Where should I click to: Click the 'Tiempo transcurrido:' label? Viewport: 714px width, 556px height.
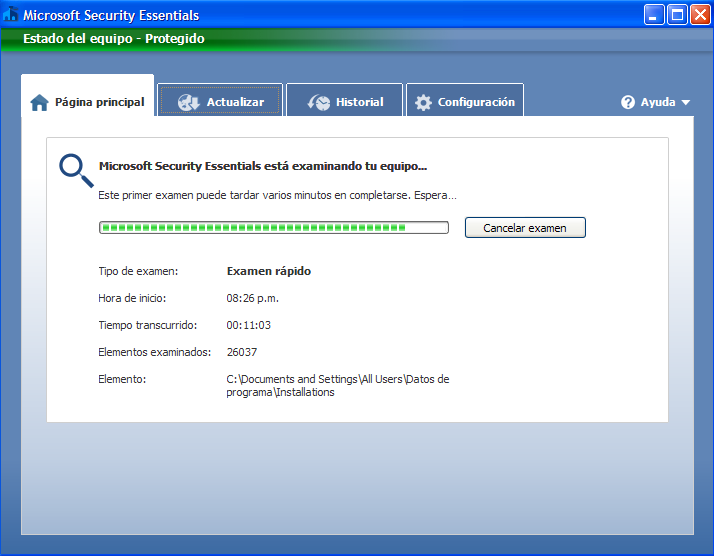point(148,325)
